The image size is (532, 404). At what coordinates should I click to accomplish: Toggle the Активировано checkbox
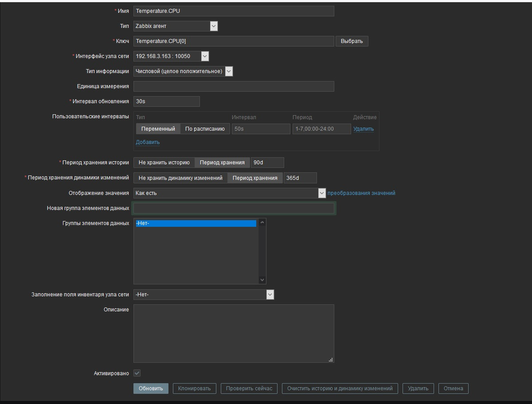[137, 373]
